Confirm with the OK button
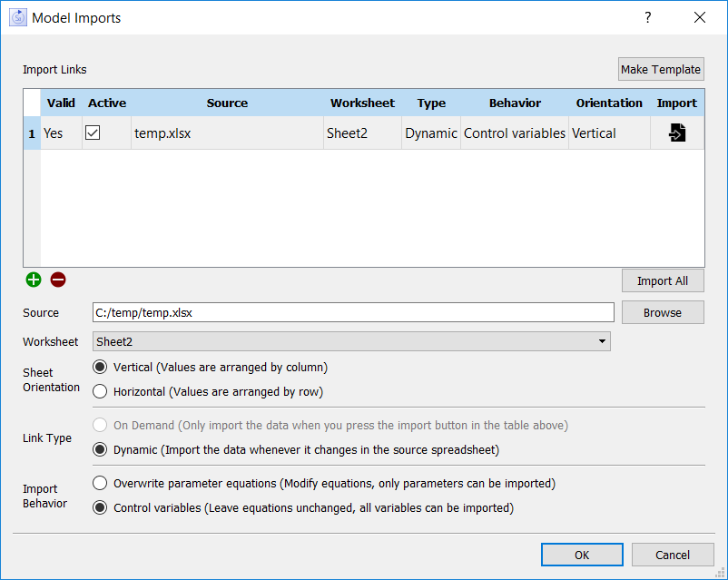This screenshot has width=728, height=580. pyautogui.click(x=582, y=555)
